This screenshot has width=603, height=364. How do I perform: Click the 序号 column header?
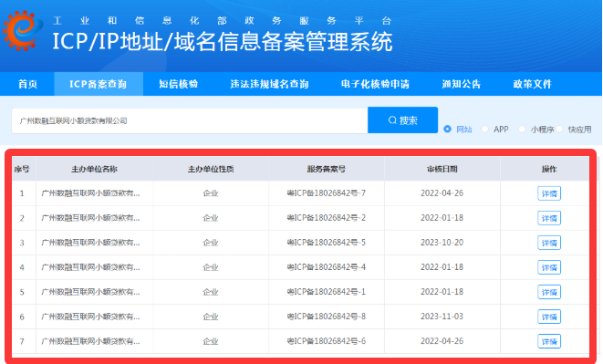22,169
